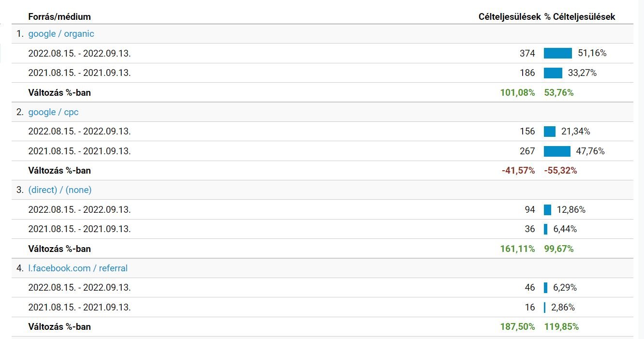Open the l.facebook.com / referral link
The image size is (644, 339).
[x=78, y=268]
